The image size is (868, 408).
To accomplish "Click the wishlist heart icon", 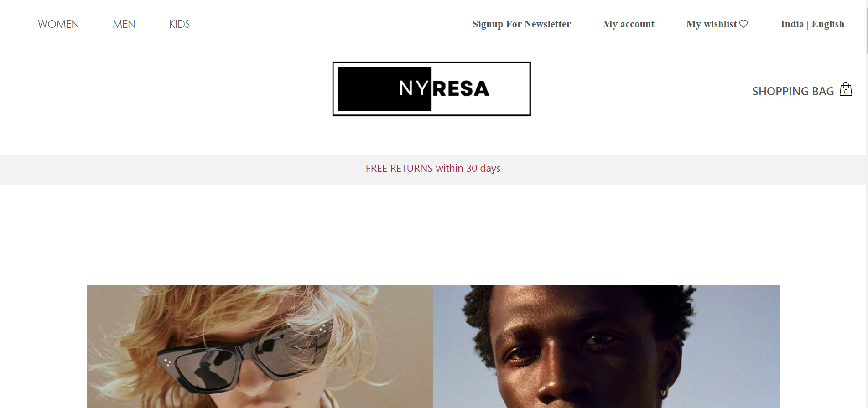I will (743, 24).
